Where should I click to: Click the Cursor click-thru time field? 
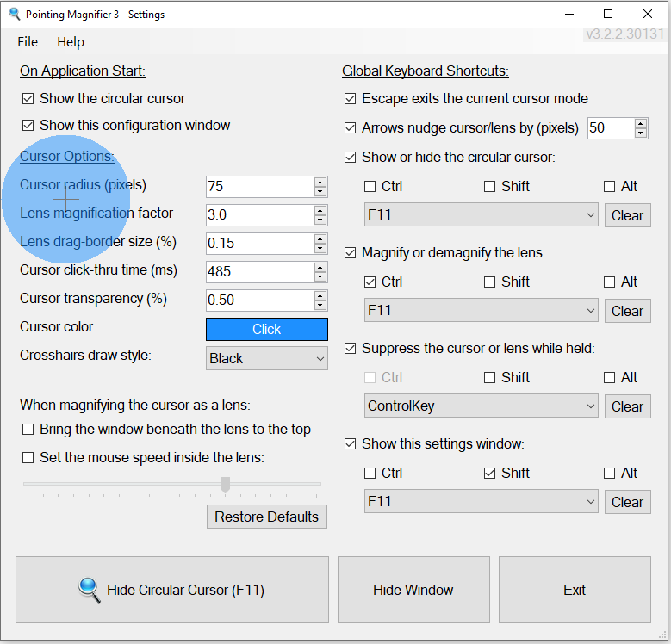[260, 271]
